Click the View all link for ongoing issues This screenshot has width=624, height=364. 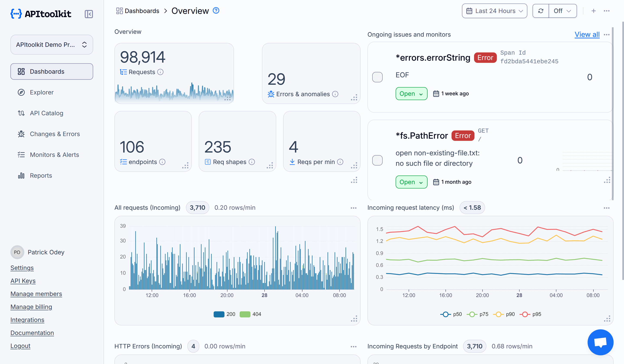coord(587,34)
